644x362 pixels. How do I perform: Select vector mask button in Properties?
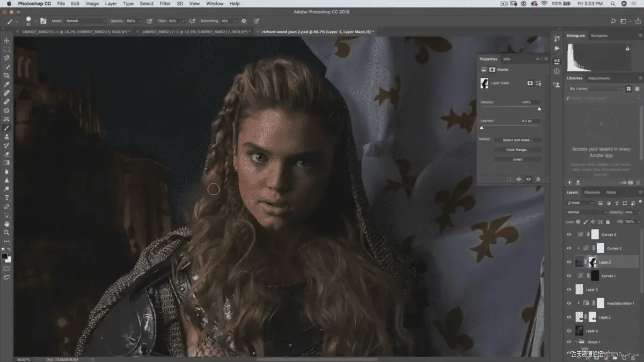538,83
